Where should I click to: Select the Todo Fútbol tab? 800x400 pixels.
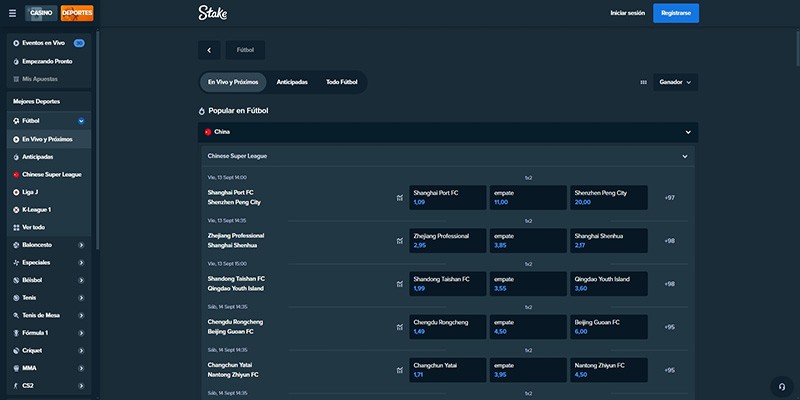tap(342, 82)
